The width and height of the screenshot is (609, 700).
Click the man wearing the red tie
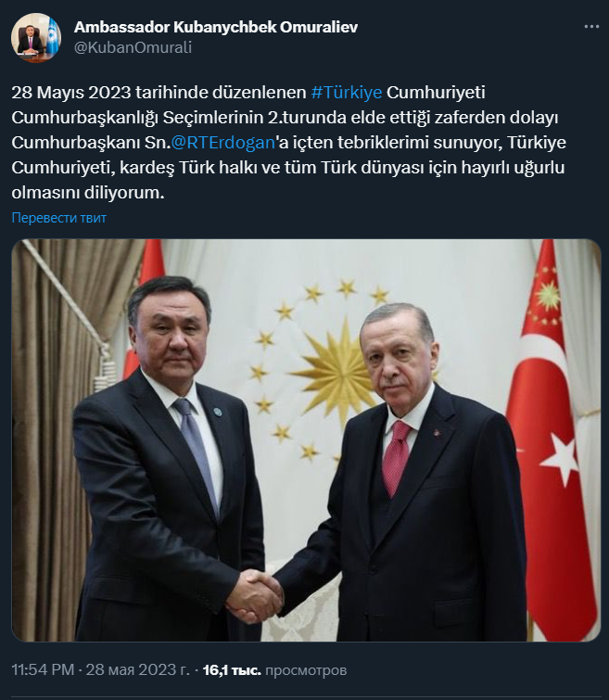pyautogui.click(x=402, y=473)
